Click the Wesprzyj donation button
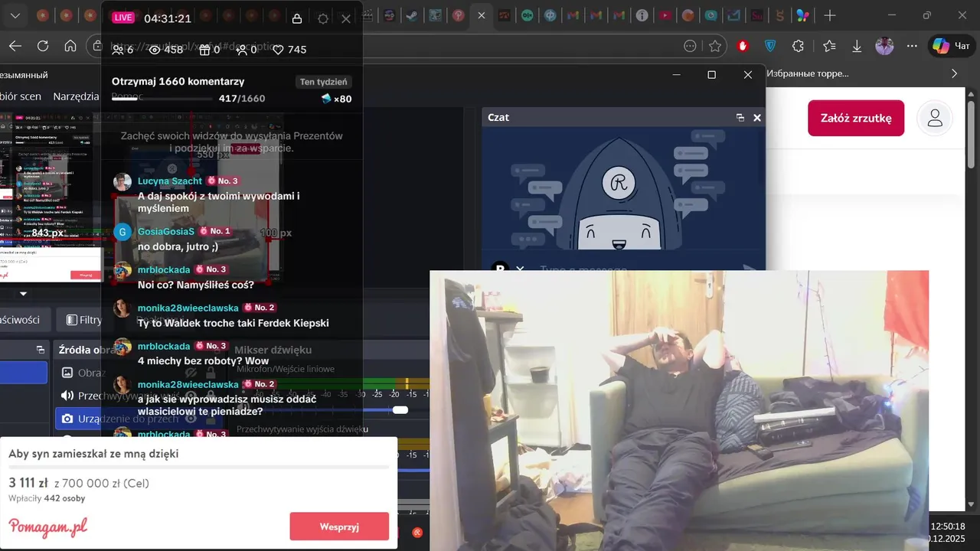 click(339, 527)
